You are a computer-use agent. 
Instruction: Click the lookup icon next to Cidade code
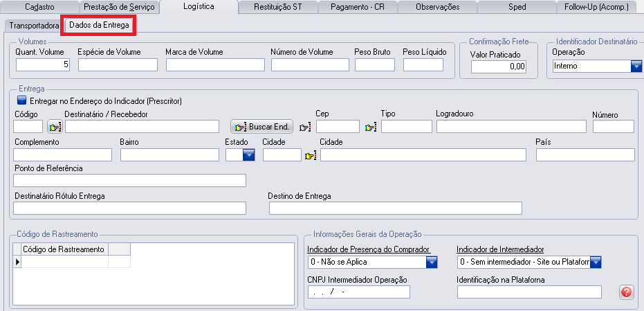click(310, 155)
